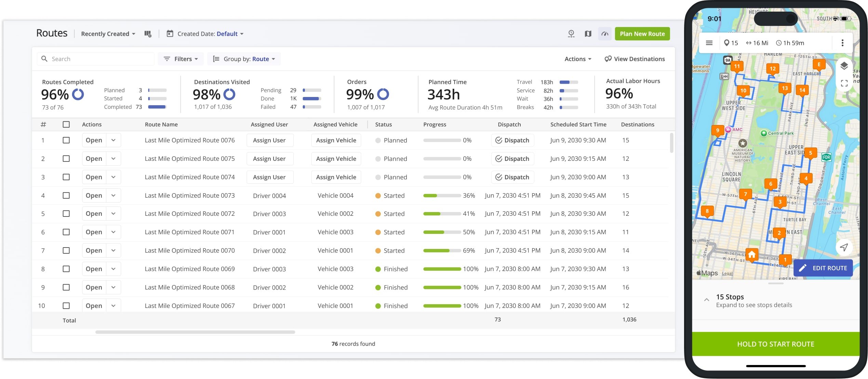The height and width of the screenshot is (379, 868).
Task: Click the column settings icon beside Recently Created
Action: click(x=148, y=34)
